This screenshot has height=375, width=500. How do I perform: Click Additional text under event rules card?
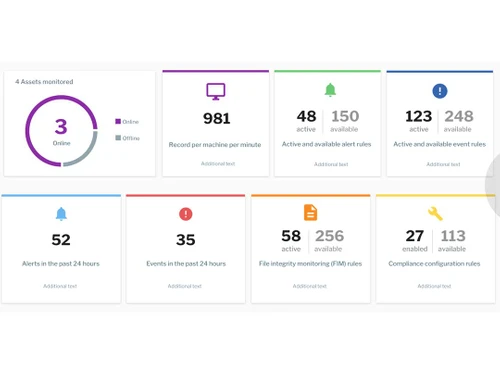(443, 164)
